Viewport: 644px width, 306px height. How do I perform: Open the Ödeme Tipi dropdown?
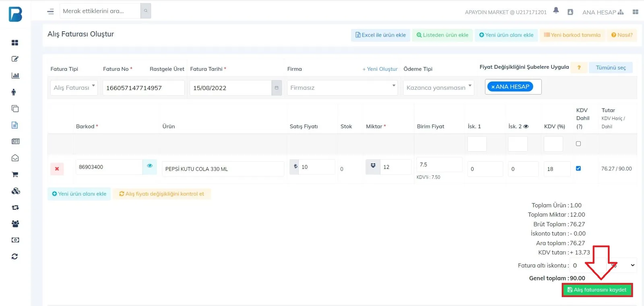438,88
